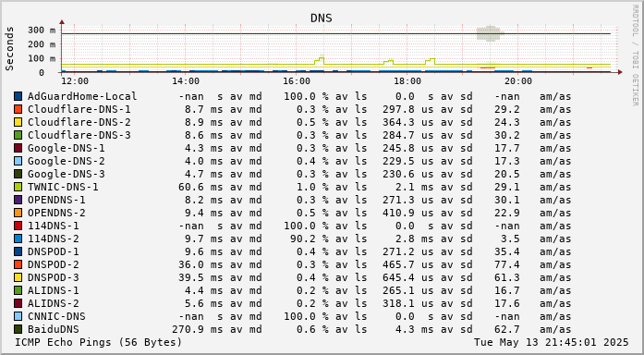Click the 12:00 time axis label
This screenshot has width=644, height=355.
coord(74,81)
